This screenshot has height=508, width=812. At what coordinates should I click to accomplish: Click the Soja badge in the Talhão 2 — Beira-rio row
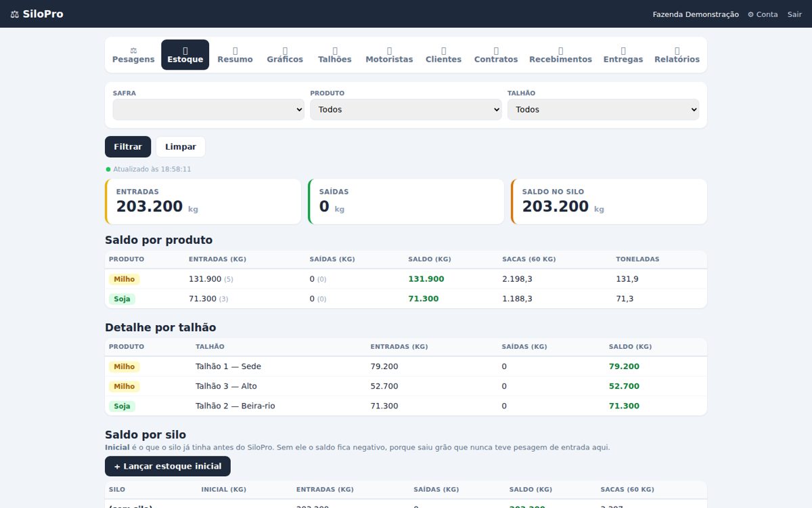click(122, 406)
